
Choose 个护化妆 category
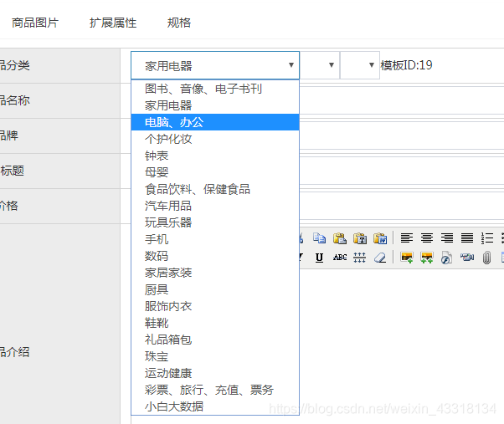point(215,139)
